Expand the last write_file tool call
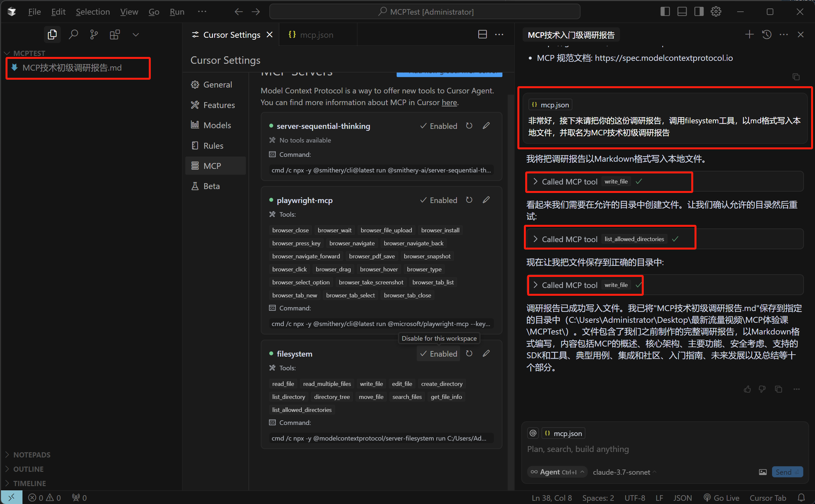 (x=535, y=285)
